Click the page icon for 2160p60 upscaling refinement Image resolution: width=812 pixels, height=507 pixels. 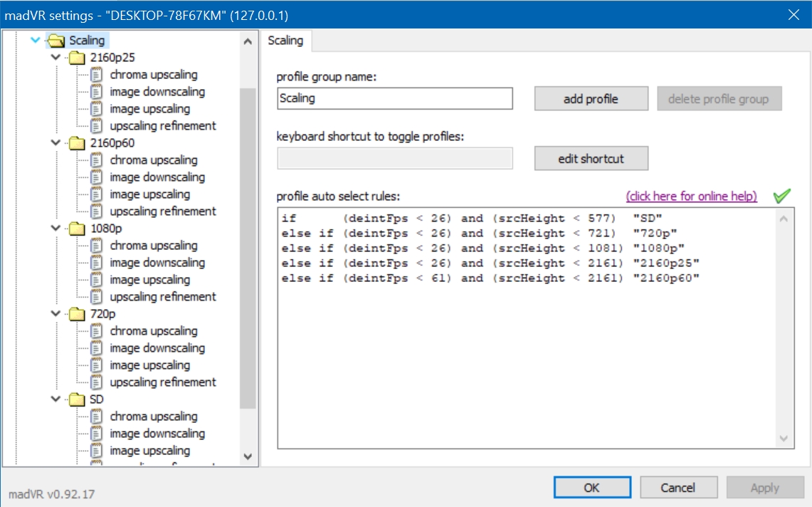[x=96, y=211]
